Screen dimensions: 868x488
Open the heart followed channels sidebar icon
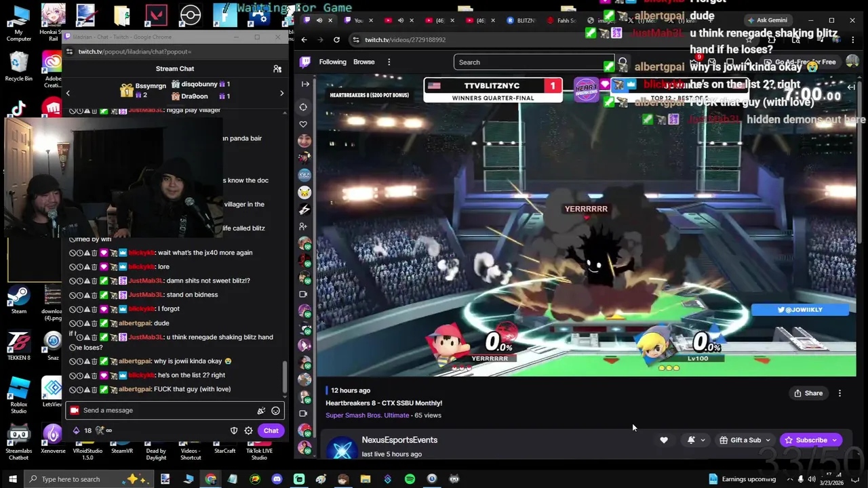point(303,124)
